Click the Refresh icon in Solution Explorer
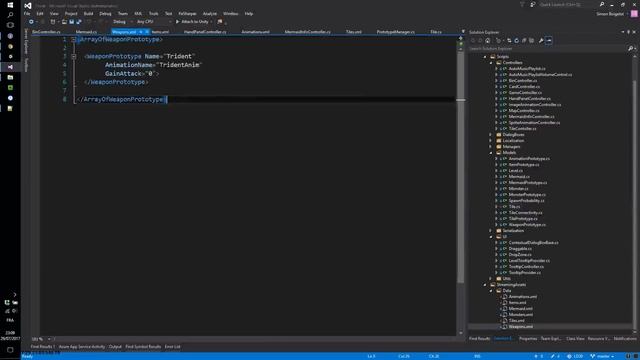The height and width of the screenshot is (360, 640). (x=516, y=40)
